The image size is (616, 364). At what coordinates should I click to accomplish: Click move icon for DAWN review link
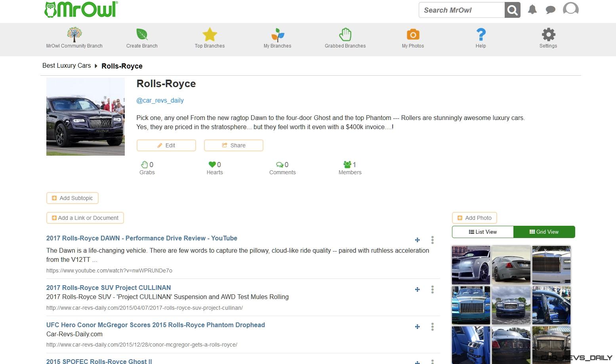(x=417, y=240)
